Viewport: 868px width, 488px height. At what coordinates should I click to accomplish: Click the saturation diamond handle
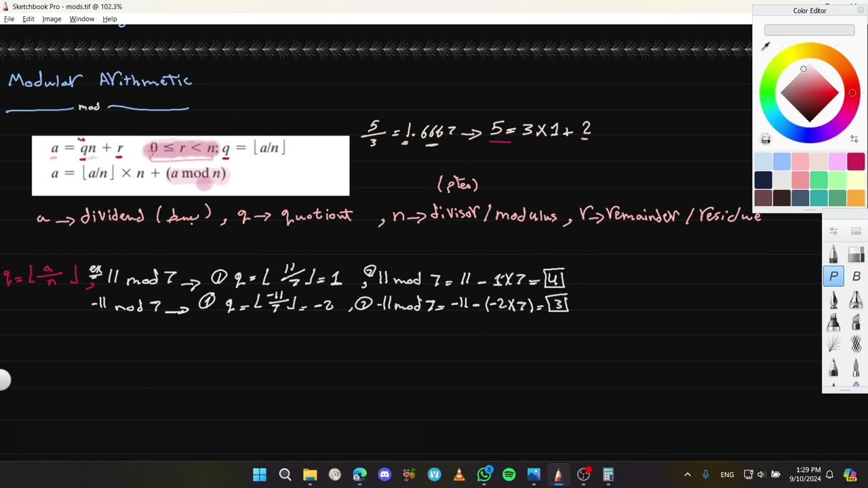pos(804,69)
